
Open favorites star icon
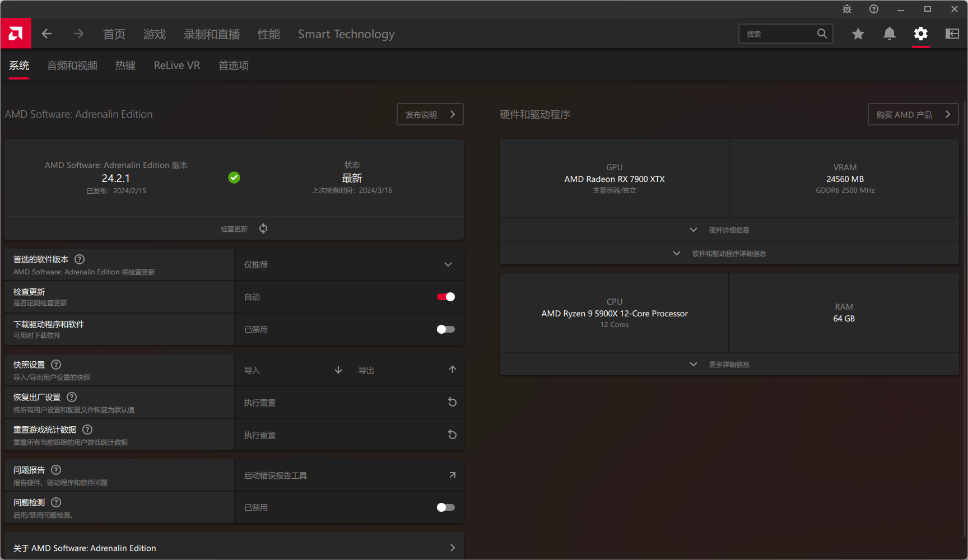tap(858, 34)
